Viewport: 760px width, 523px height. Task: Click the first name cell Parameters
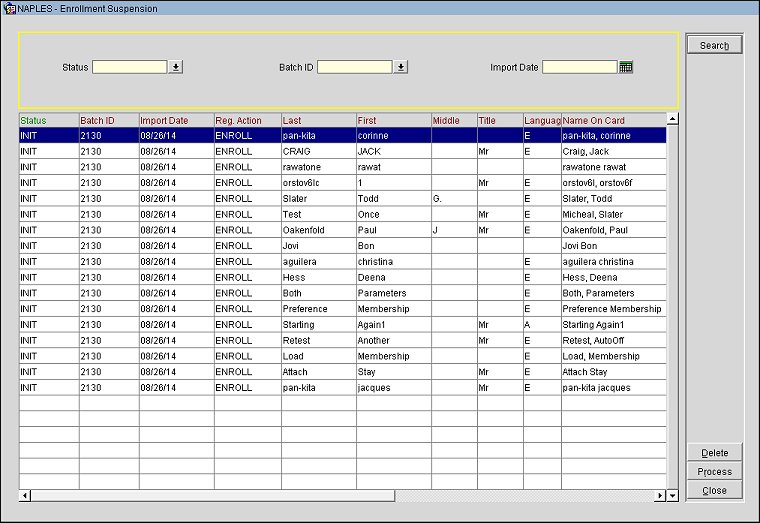click(x=394, y=293)
